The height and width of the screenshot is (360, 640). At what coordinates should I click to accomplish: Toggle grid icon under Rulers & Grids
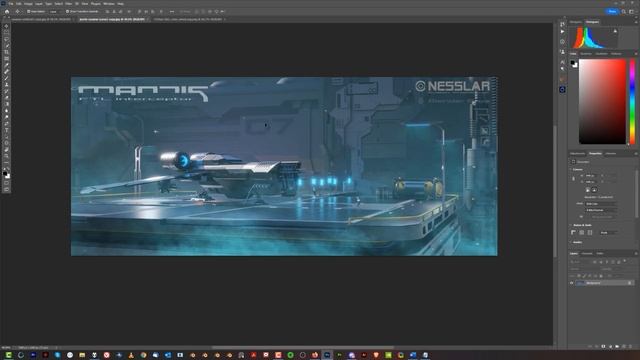click(x=582, y=232)
